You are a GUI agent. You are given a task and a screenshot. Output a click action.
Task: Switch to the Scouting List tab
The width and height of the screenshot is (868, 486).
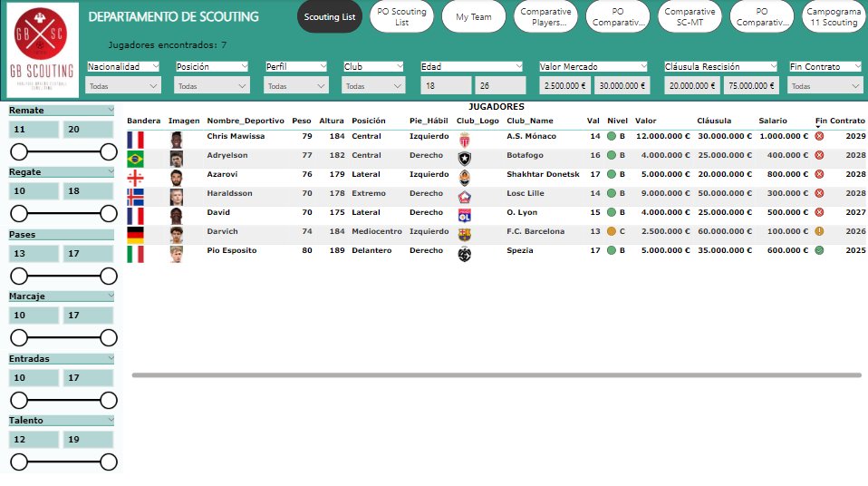330,16
